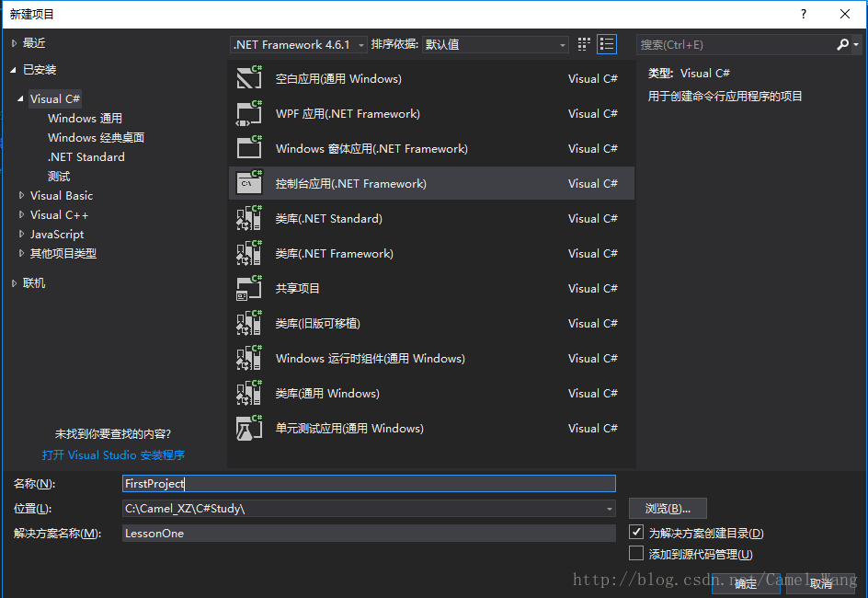Select the Visual C# category label

coord(55,99)
